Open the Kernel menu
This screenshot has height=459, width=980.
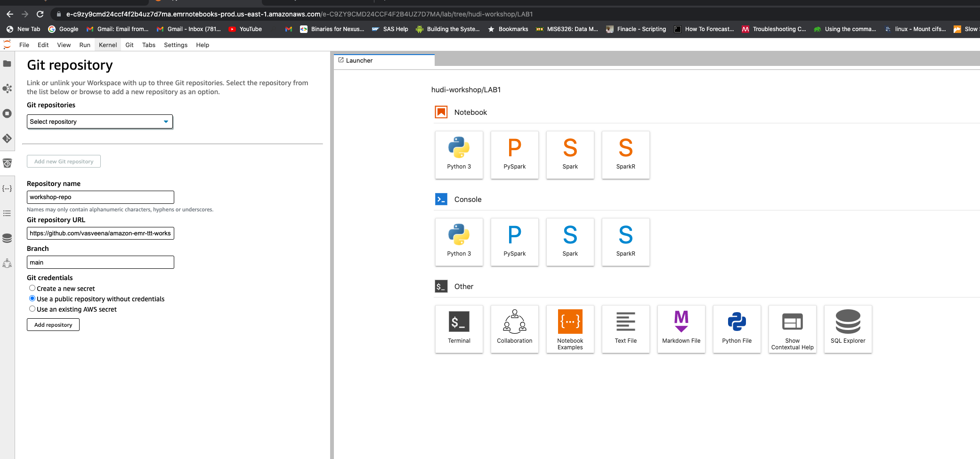[x=108, y=45]
